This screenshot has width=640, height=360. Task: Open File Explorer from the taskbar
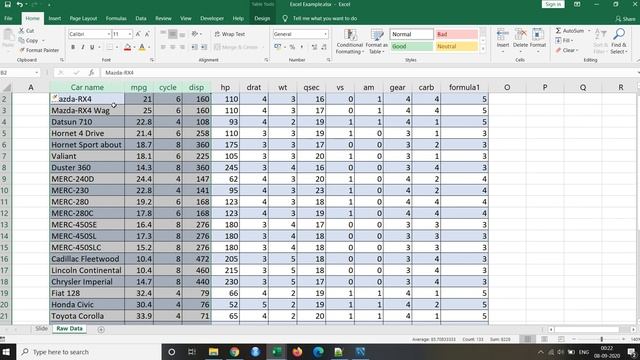coord(213,352)
